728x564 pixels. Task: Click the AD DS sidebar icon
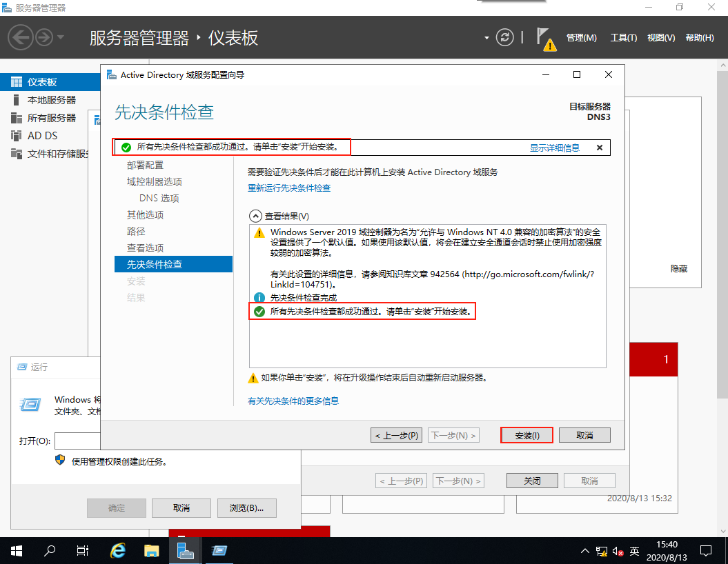click(x=17, y=135)
